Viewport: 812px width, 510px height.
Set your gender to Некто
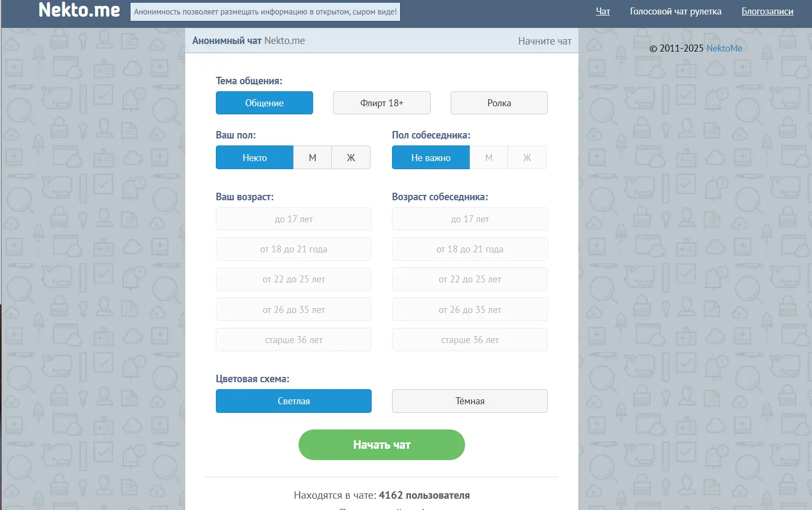pyautogui.click(x=255, y=158)
